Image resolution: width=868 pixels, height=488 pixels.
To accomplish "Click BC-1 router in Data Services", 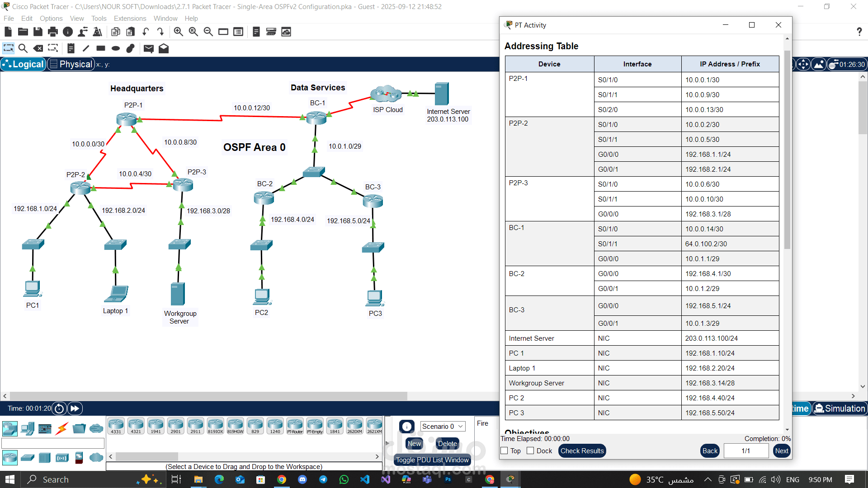I will [316, 117].
